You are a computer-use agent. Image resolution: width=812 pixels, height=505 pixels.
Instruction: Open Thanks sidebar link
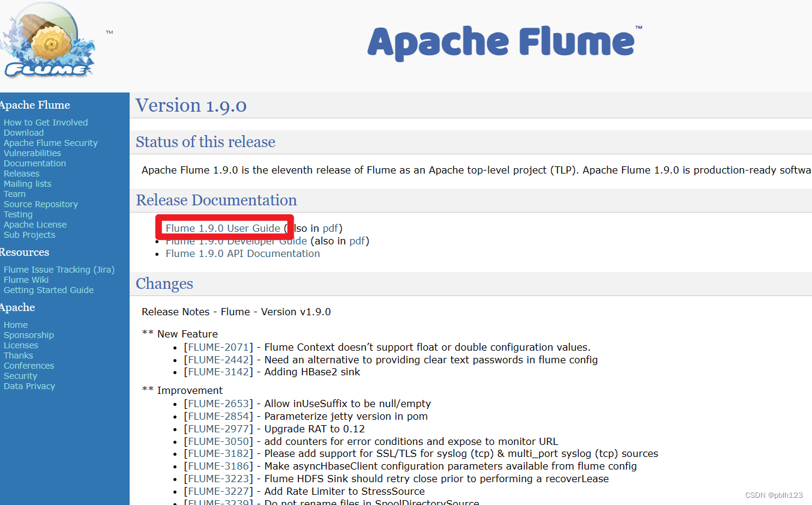point(19,355)
